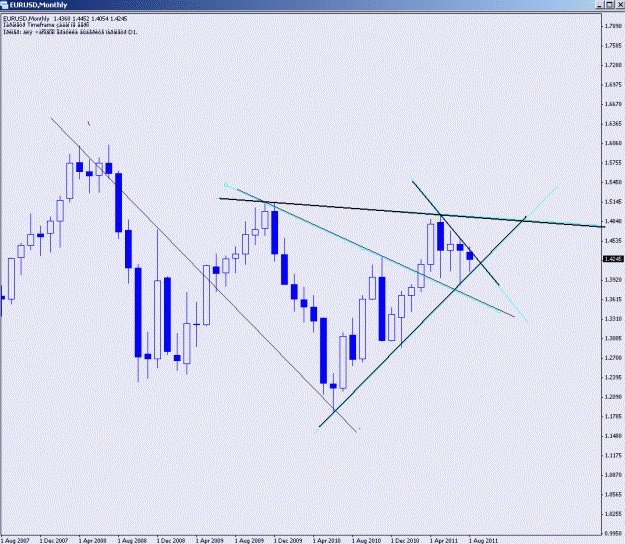Minimize the EURUSD,Monthly chart window
This screenshot has height=544, width=625.
[600, 5]
